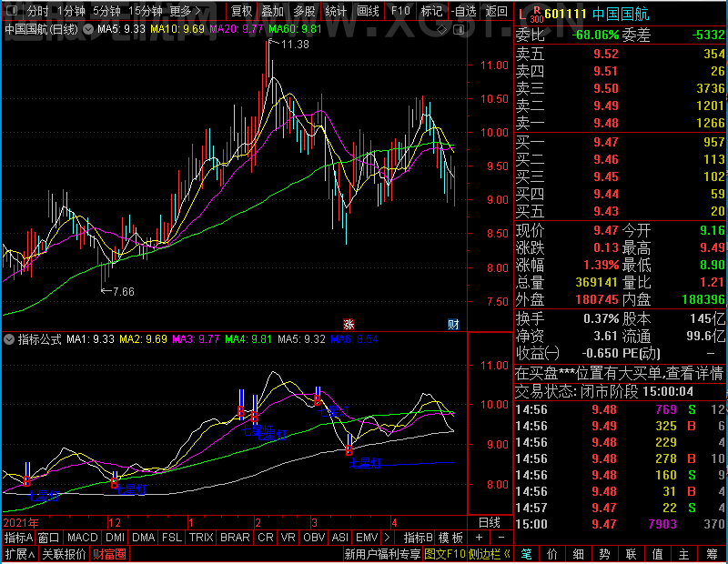
Task: Switch indicator to DMI
Action: pyautogui.click(x=115, y=538)
